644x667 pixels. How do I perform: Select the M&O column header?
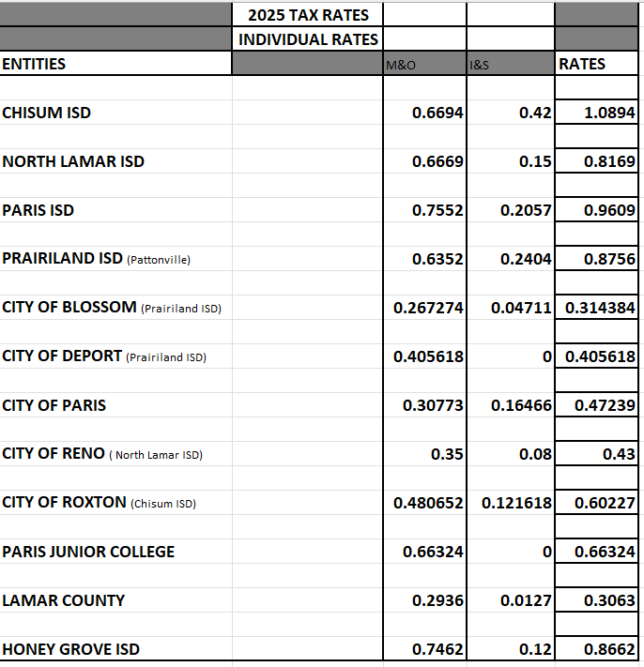tap(424, 64)
